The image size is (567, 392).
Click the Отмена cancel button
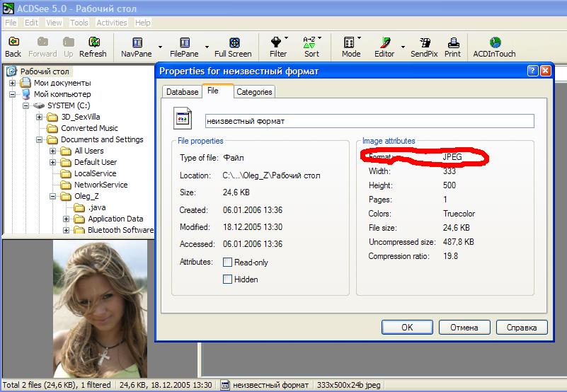coord(464,328)
